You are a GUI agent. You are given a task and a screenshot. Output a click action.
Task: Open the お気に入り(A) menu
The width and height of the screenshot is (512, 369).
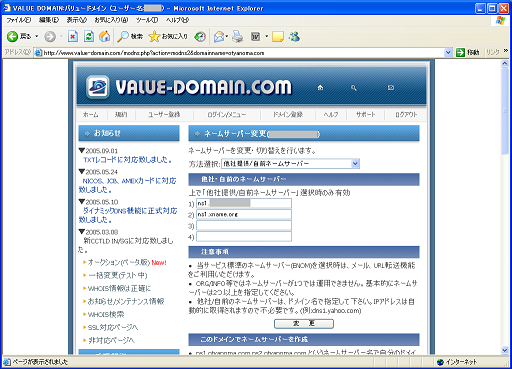[111, 20]
